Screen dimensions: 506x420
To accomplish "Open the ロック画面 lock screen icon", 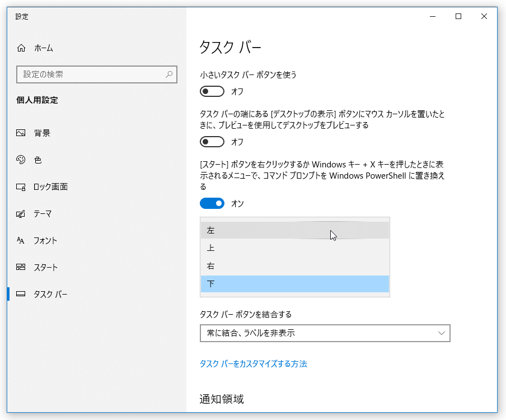I will pos(21,187).
